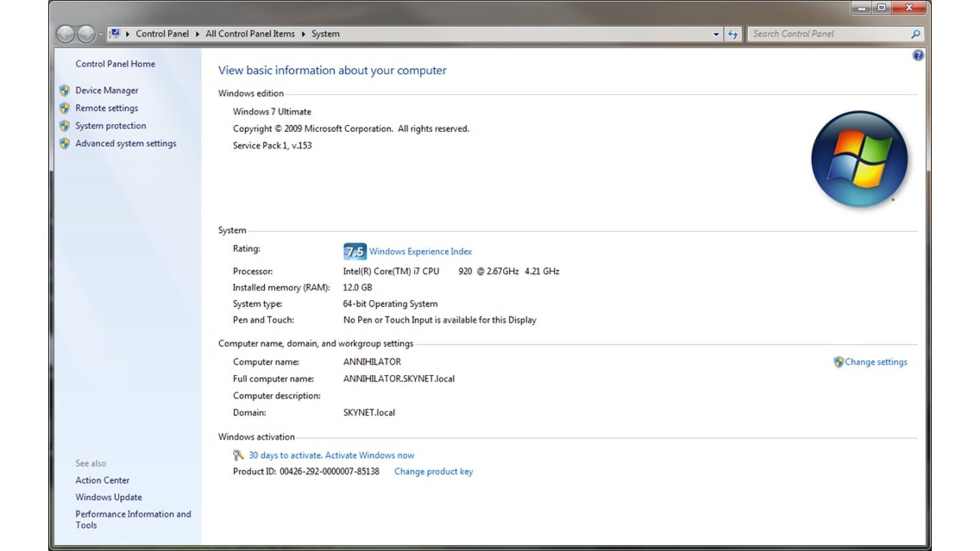
Task: Click the System protection shield icon
Action: pos(65,126)
